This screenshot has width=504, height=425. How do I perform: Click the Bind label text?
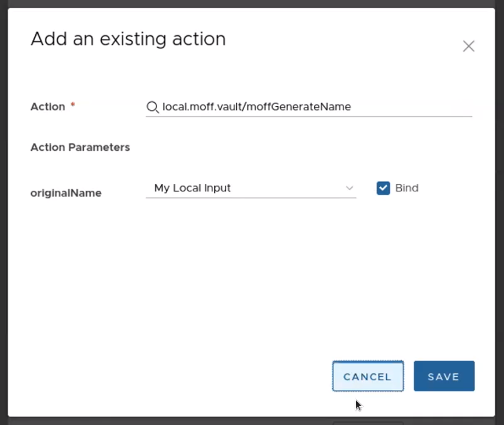point(406,188)
